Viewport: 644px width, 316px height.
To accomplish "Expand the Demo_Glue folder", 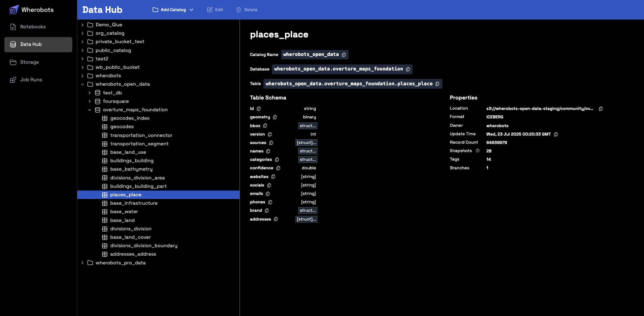I will click(x=82, y=25).
